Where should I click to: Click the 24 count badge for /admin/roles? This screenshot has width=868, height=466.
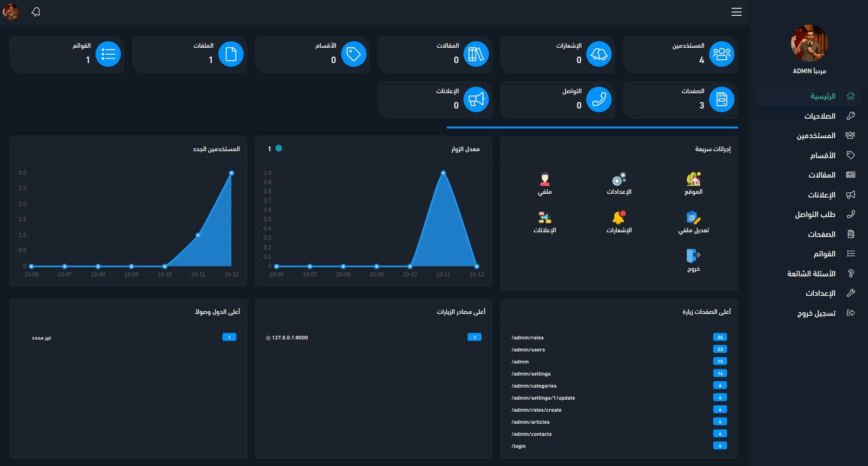coord(720,337)
